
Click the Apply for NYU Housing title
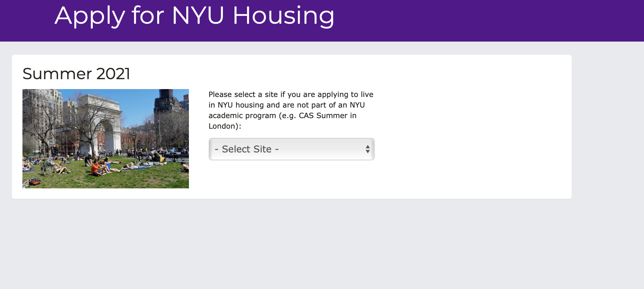tap(195, 16)
